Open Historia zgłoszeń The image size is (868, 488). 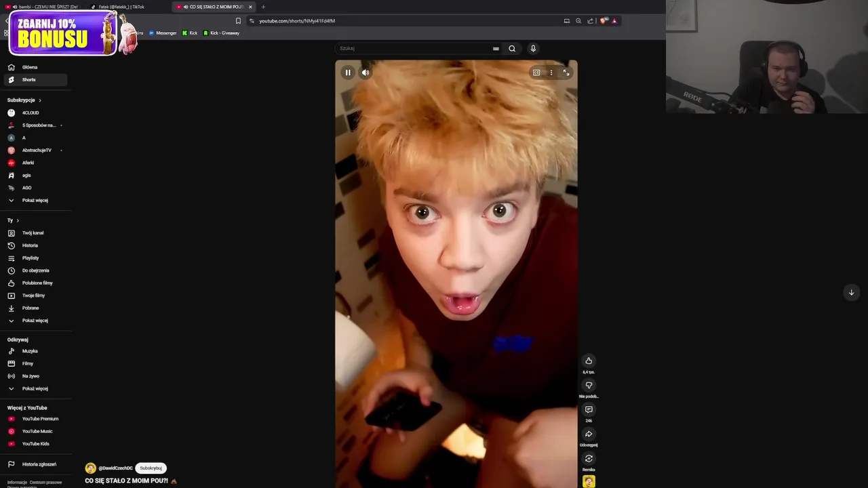[x=35, y=464]
